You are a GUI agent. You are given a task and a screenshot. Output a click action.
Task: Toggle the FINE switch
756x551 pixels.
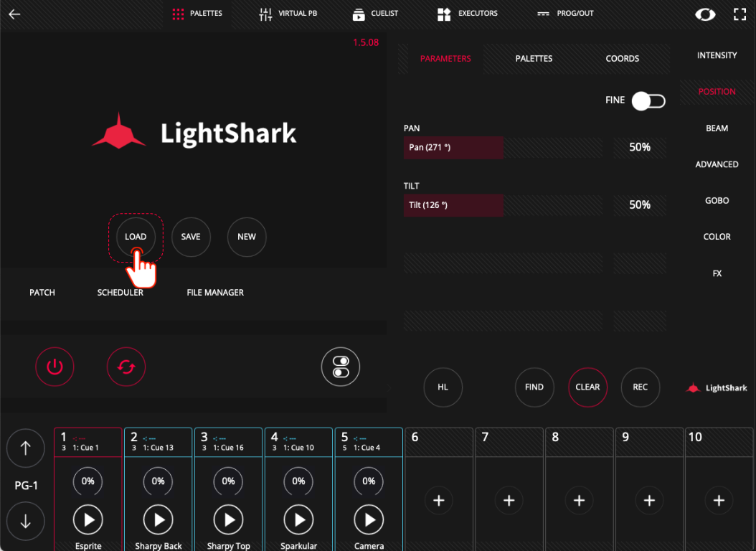tap(648, 100)
